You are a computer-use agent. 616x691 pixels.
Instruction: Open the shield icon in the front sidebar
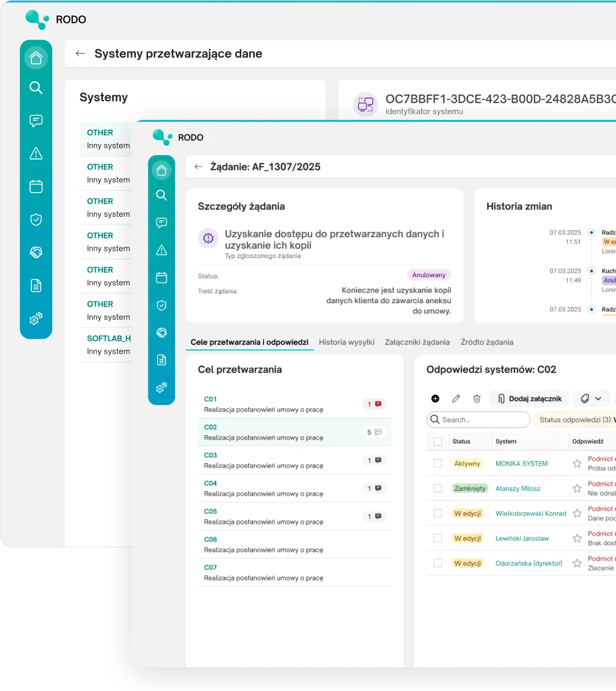pos(161,305)
